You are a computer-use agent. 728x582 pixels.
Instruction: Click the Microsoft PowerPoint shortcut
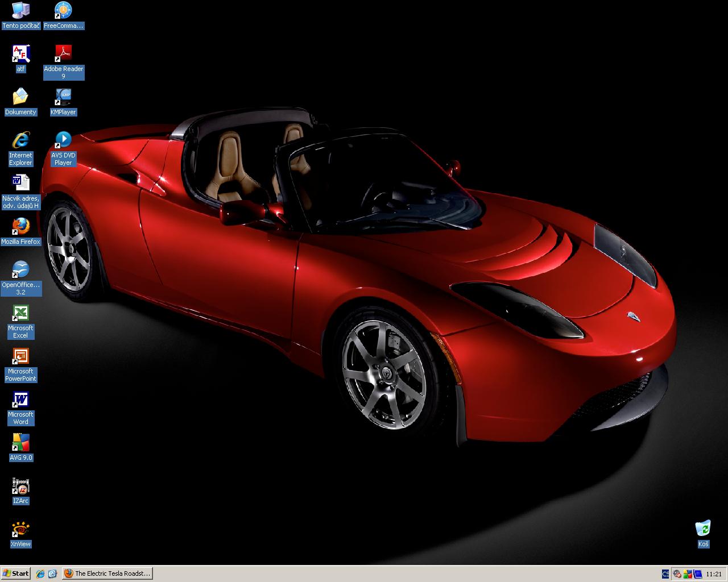click(x=20, y=356)
